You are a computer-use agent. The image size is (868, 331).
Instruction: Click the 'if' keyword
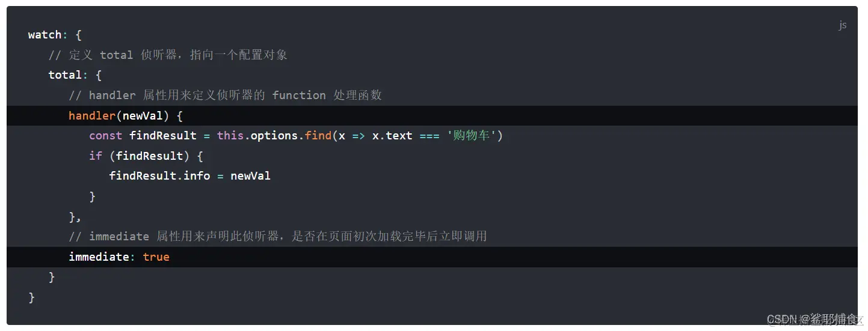95,156
